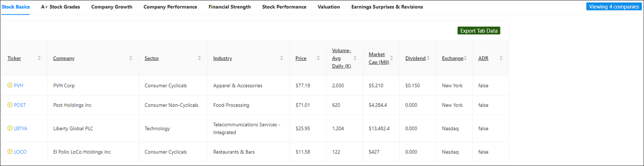Sort by Price column arrows
The height and width of the screenshot is (166, 644).
point(318,58)
